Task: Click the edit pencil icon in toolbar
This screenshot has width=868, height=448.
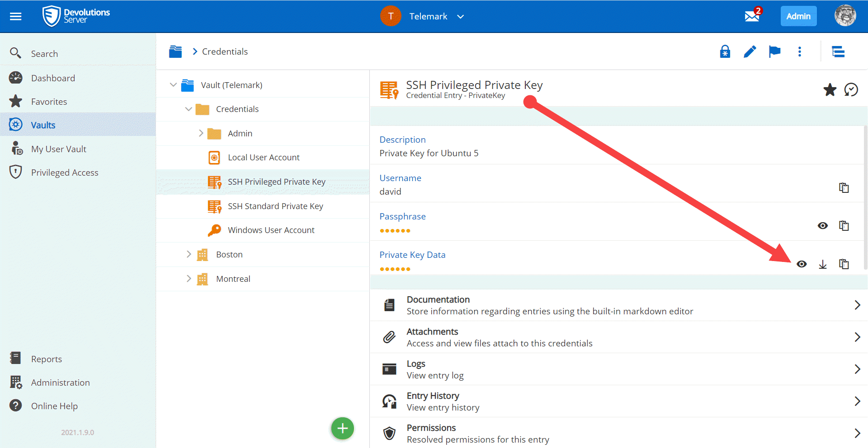Action: click(750, 52)
